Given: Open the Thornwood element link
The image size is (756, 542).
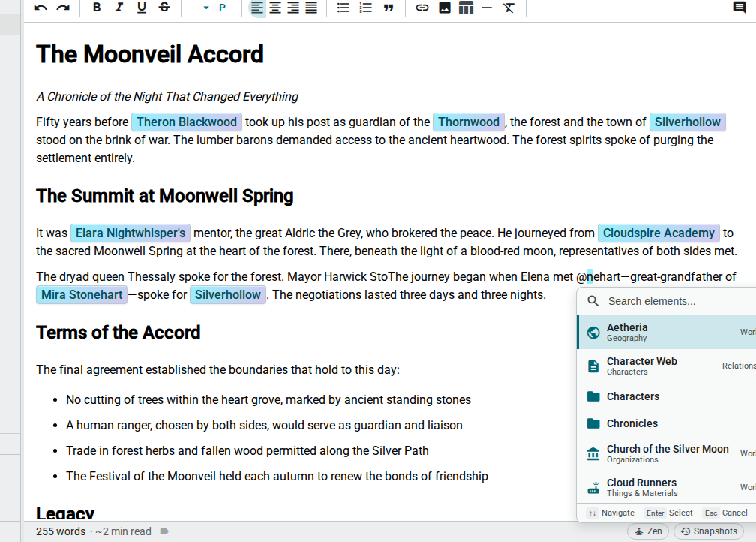Looking at the screenshot, I should (x=469, y=122).
